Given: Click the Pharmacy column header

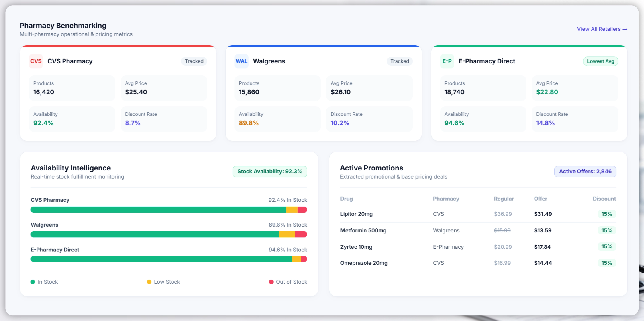Looking at the screenshot, I should [446, 199].
